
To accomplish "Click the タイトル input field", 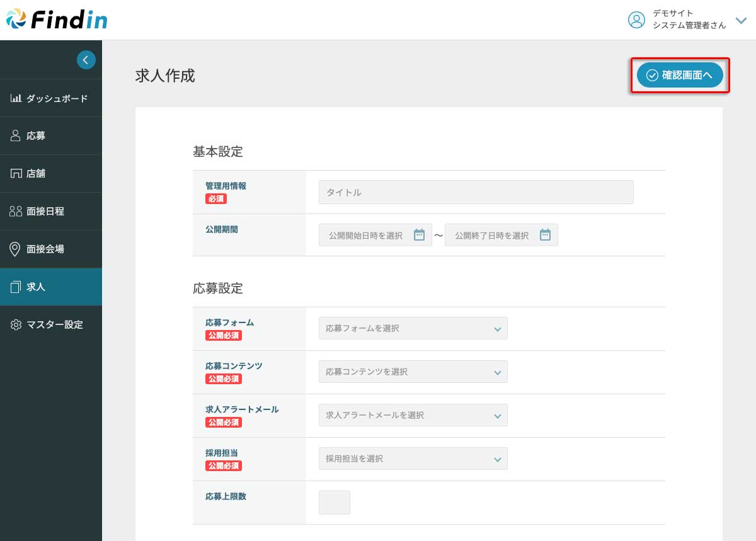I will [x=476, y=192].
